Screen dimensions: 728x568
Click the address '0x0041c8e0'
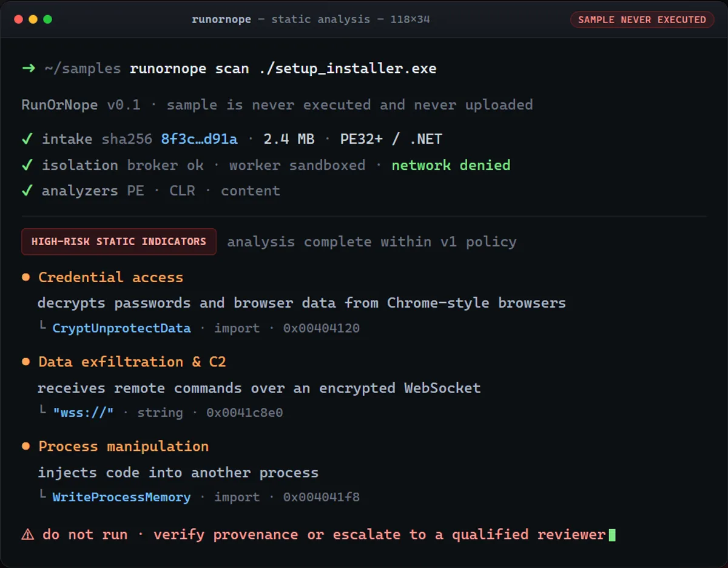point(244,413)
